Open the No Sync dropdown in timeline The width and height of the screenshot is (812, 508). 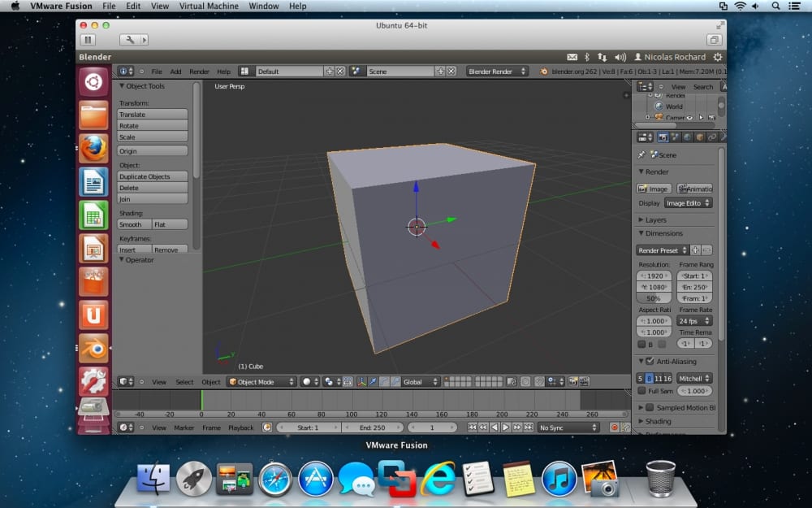568,428
